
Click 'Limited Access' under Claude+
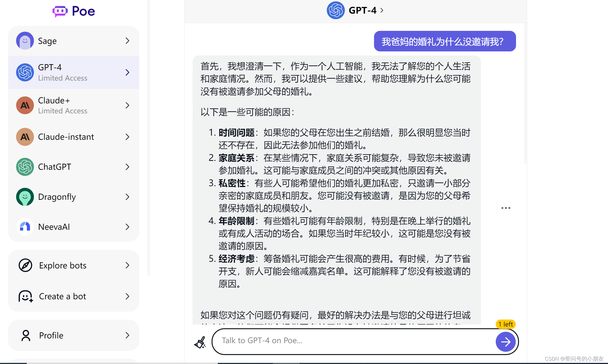[63, 111]
